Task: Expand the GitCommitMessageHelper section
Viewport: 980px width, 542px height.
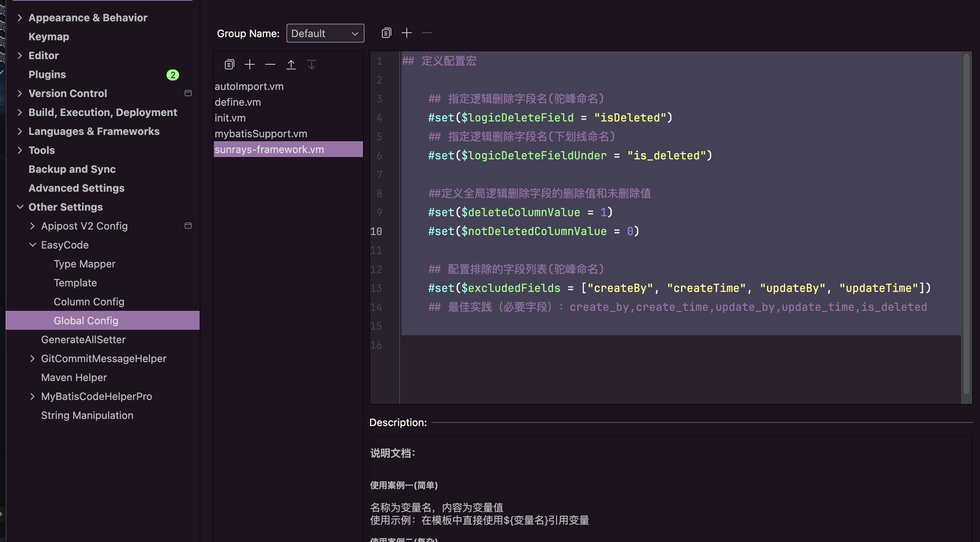Action: click(x=34, y=358)
